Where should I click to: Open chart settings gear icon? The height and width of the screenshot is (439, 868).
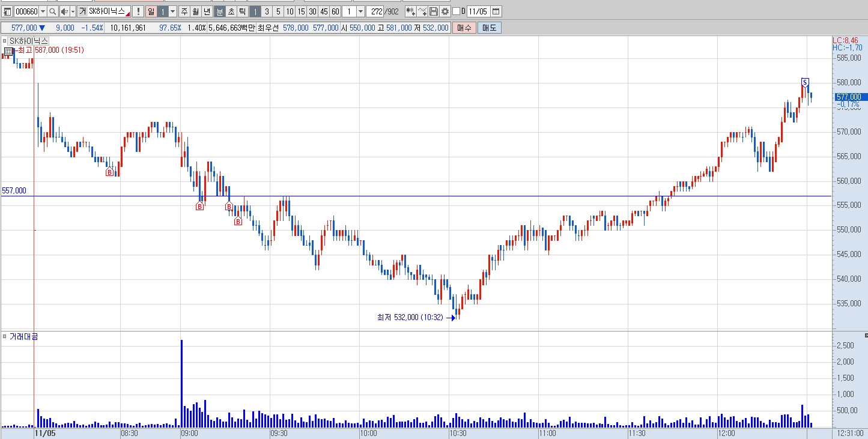pyautogui.click(x=445, y=11)
